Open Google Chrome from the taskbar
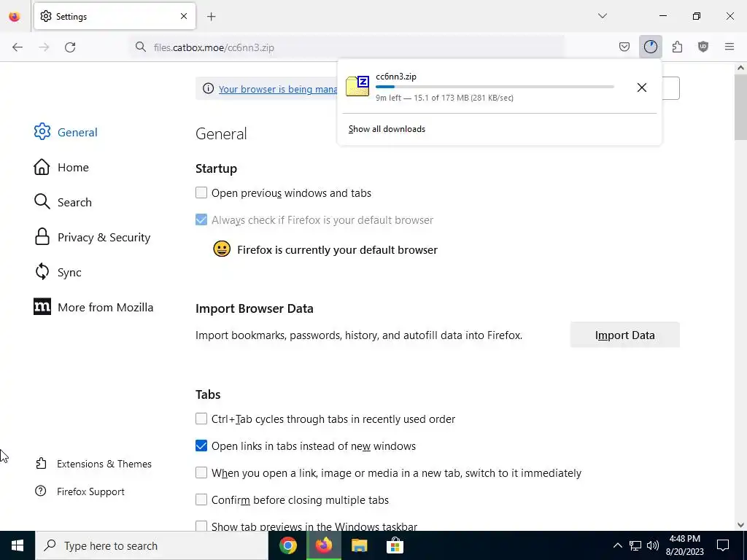 pos(287,545)
